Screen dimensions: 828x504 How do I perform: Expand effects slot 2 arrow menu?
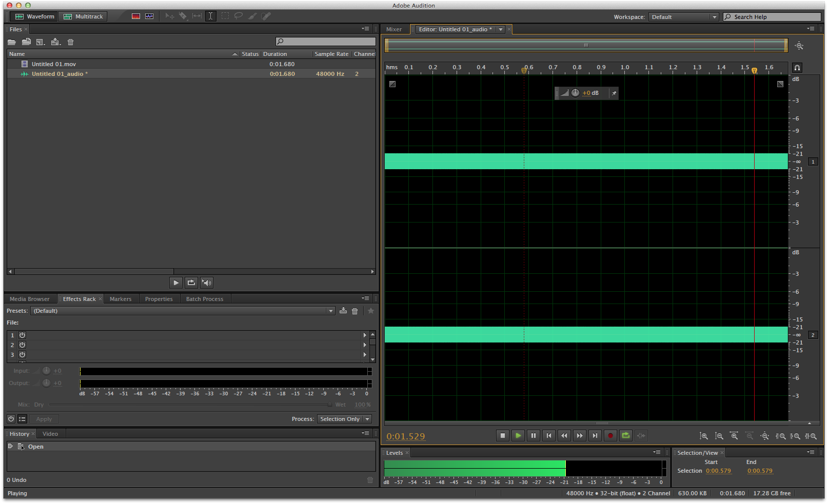365,345
